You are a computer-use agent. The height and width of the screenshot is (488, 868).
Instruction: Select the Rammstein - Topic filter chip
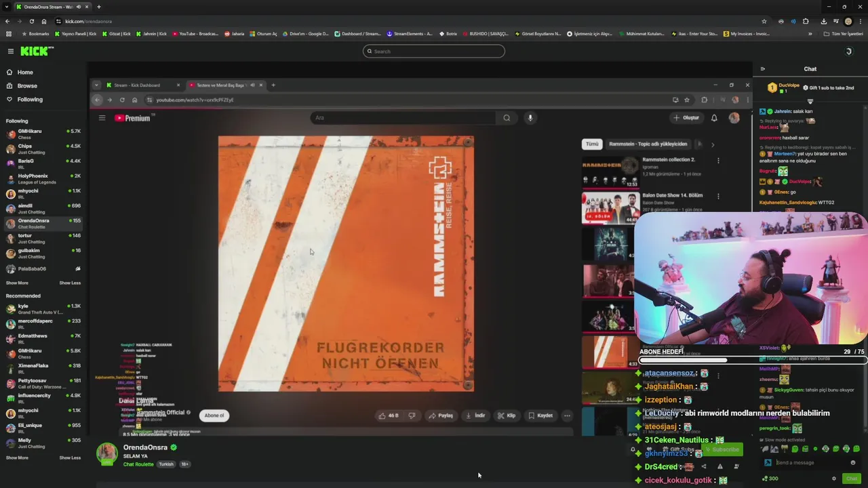pyautogui.click(x=648, y=144)
